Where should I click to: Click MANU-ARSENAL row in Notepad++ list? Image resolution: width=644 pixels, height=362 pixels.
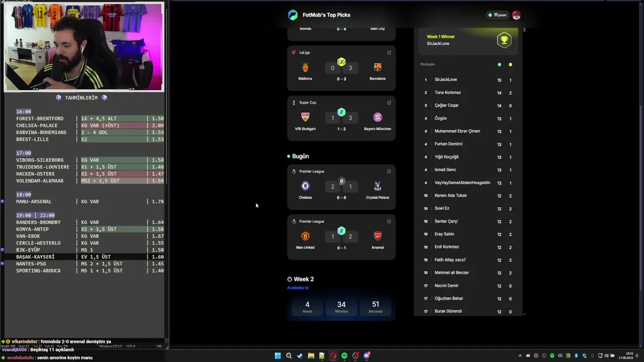click(90, 202)
